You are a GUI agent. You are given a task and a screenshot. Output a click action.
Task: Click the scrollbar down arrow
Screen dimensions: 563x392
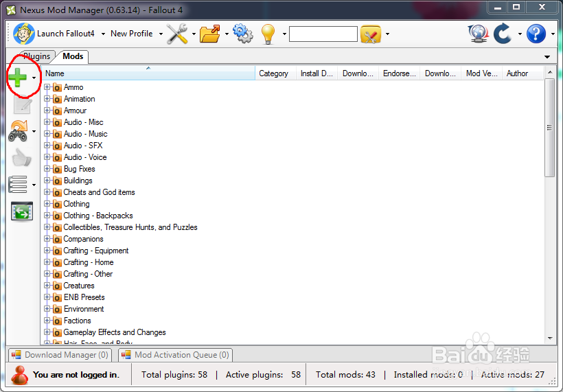[x=550, y=338]
